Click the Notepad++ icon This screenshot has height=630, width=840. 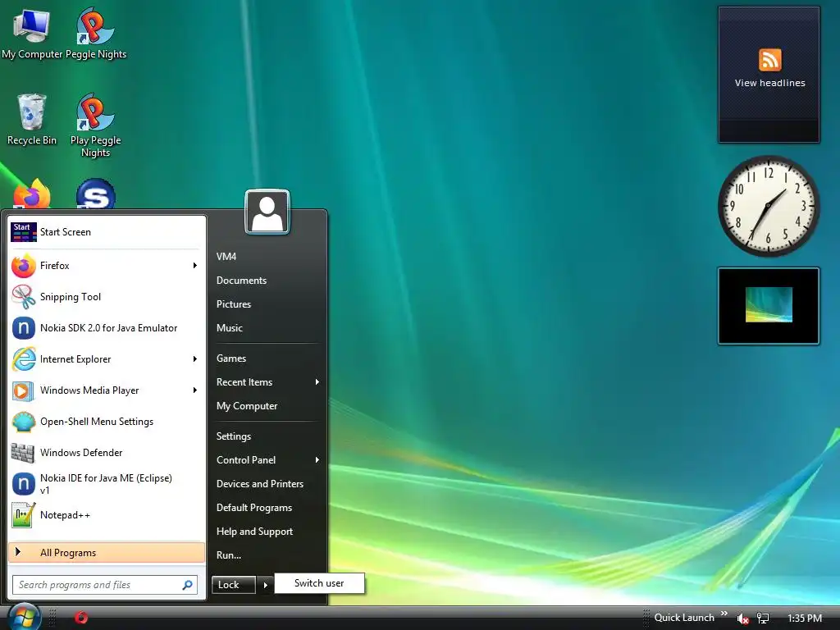pos(24,515)
